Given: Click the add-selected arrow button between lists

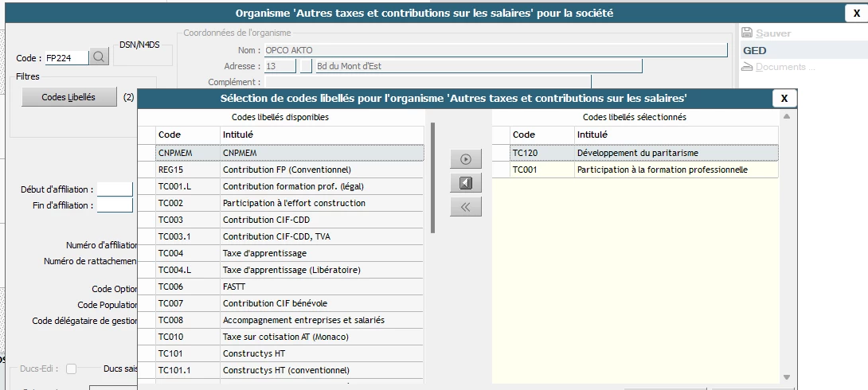Looking at the screenshot, I should pos(466,159).
